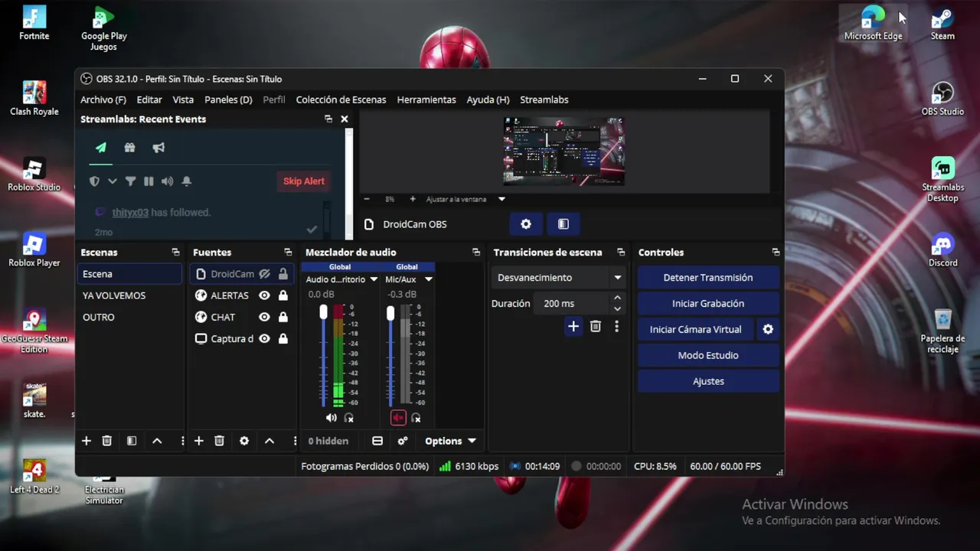Image resolution: width=980 pixels, height=551 pixels.
Task: Click the shield icon in Recent Events
Action: pyautogui.click(x=94, y=181)
